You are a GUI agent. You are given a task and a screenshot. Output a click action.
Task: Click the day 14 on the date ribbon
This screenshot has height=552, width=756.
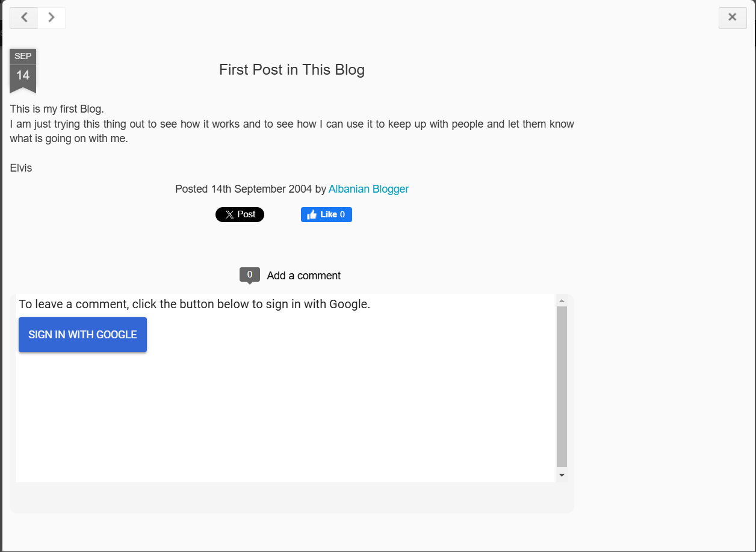[x=23, y=76]
